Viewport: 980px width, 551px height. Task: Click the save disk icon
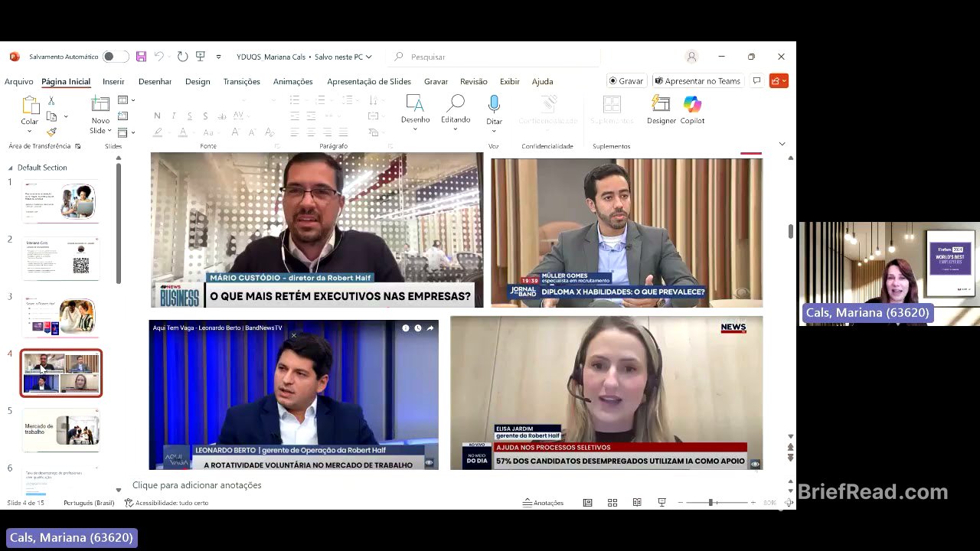point(141,57)
